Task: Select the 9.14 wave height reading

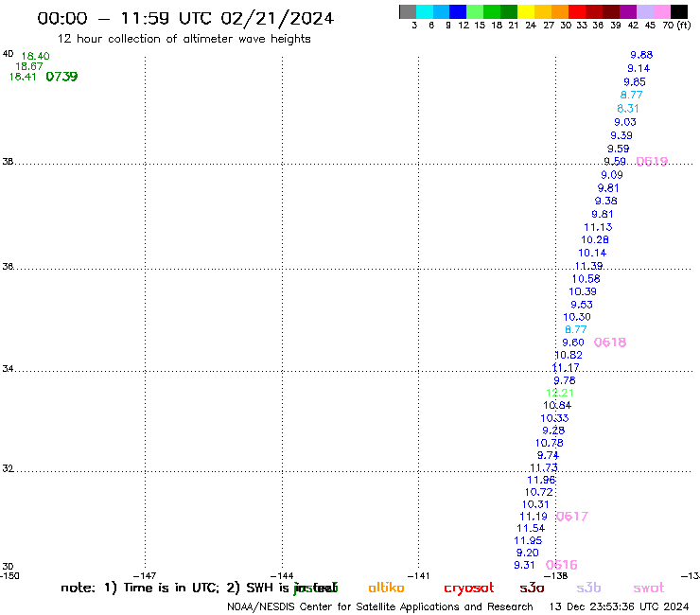Action: click(639, 68)
